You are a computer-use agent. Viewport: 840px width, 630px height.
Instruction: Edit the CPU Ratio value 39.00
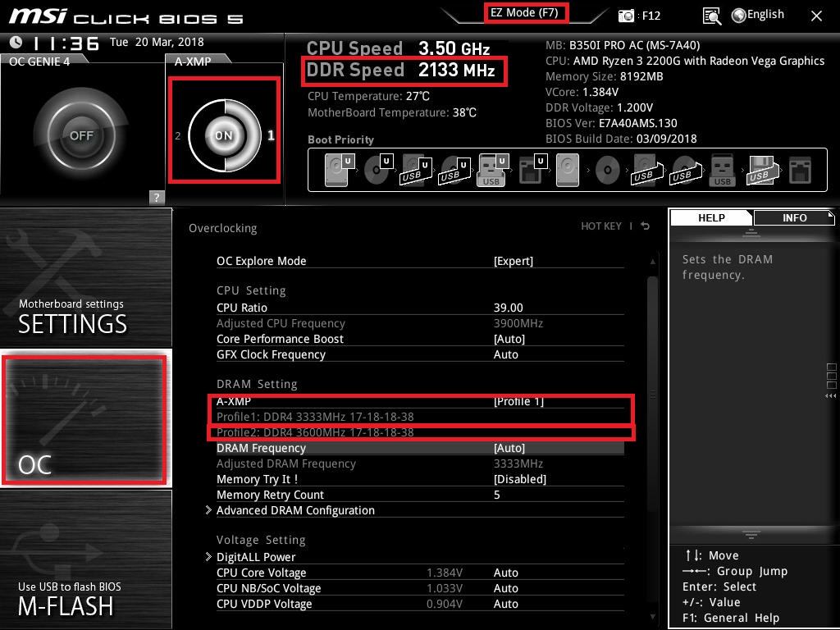[509, 308]
